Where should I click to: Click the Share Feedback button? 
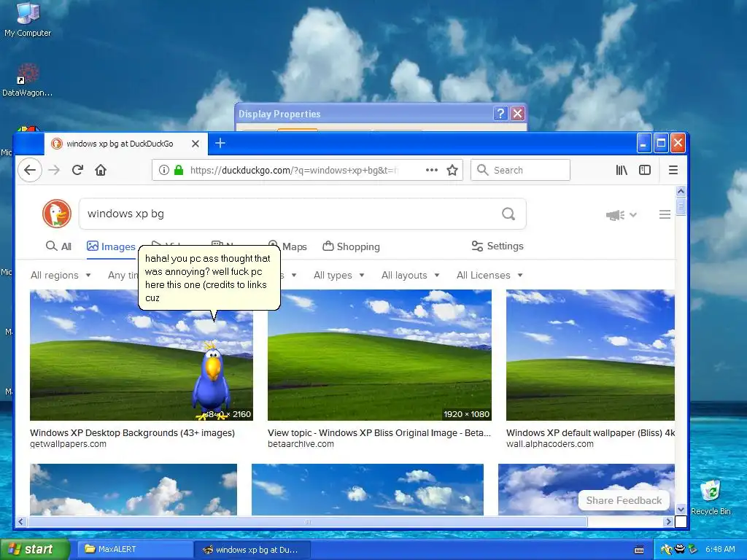[x=624, y=500]
